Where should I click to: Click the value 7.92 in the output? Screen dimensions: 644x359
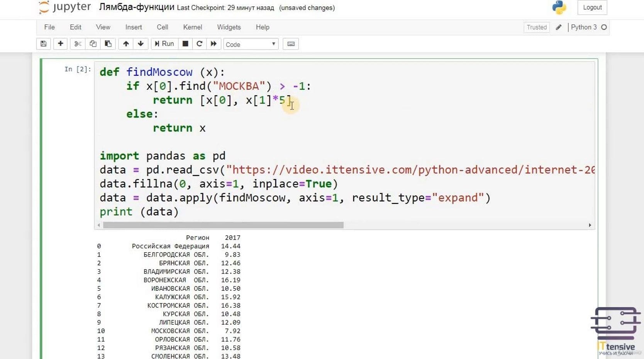click(x=233, y=331)
